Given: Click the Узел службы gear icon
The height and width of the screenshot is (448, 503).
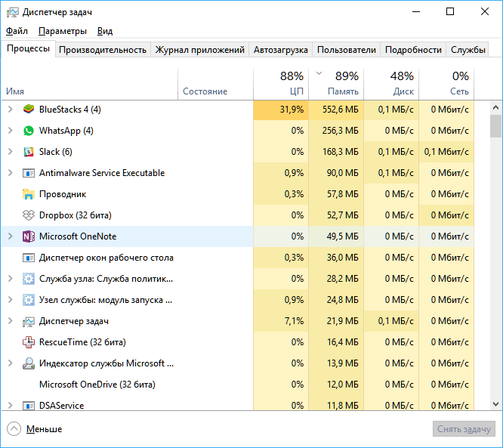Looking at the screenshot, I should pyautogui.click(x=29, y=300).
